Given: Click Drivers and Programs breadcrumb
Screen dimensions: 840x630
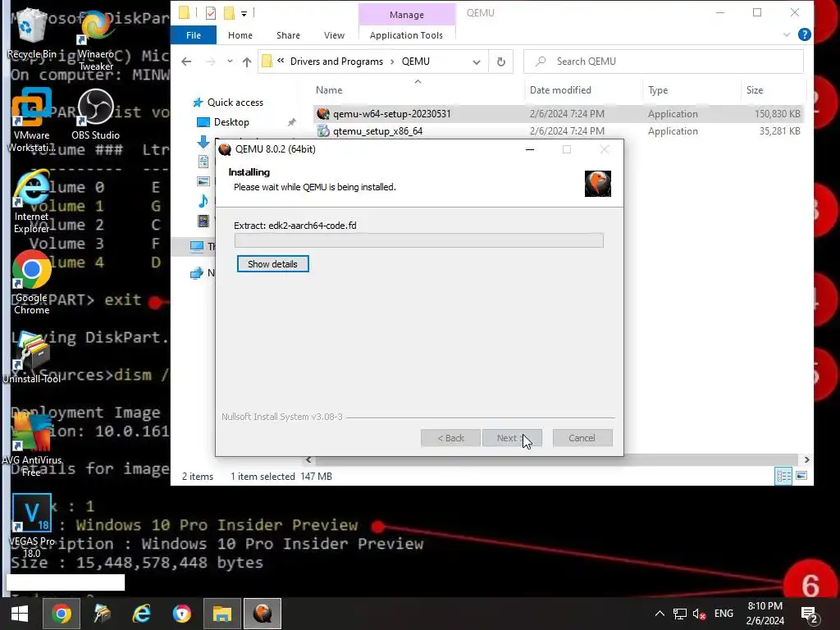Looking at the screenshot, I should pos(336,62).
